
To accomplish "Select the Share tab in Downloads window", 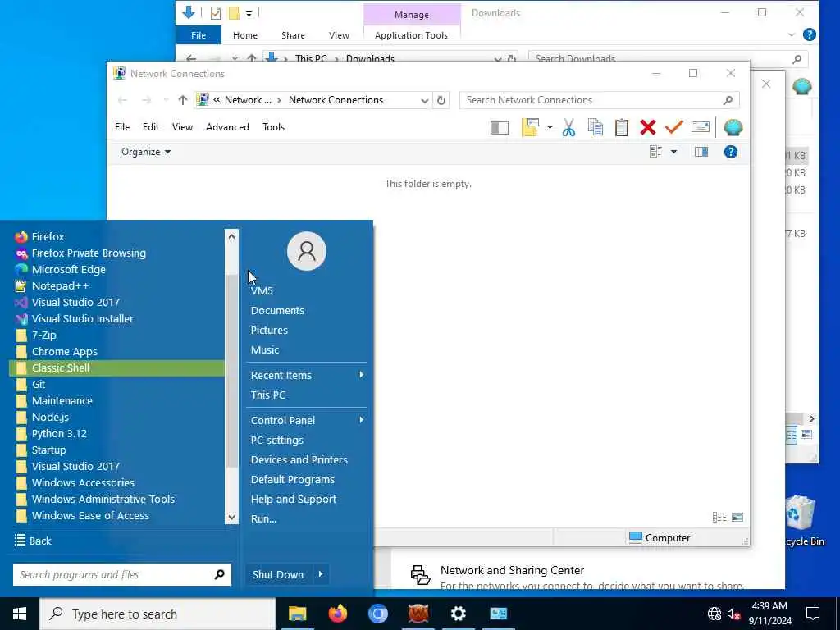I will [x=293, y=35].
